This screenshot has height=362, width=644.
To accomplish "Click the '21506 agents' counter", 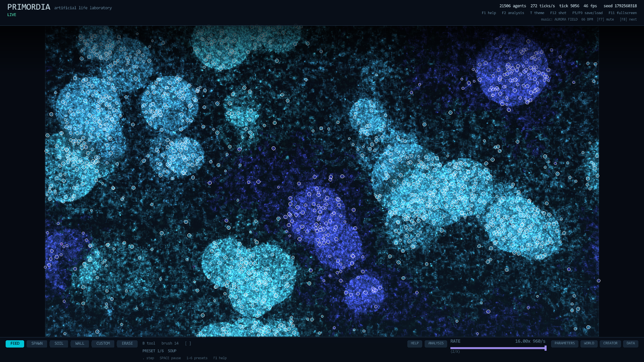I will point(513,6).
